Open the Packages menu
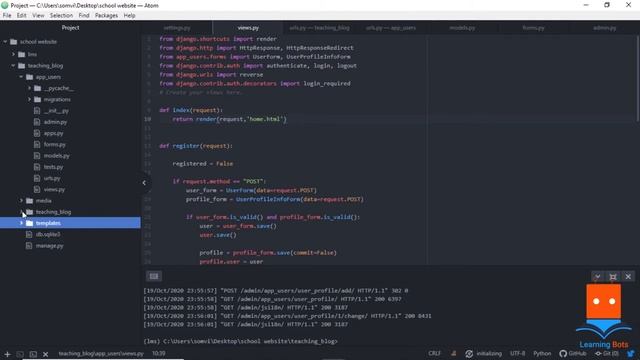The image size is (640, 360). click(x=106, y=16)
